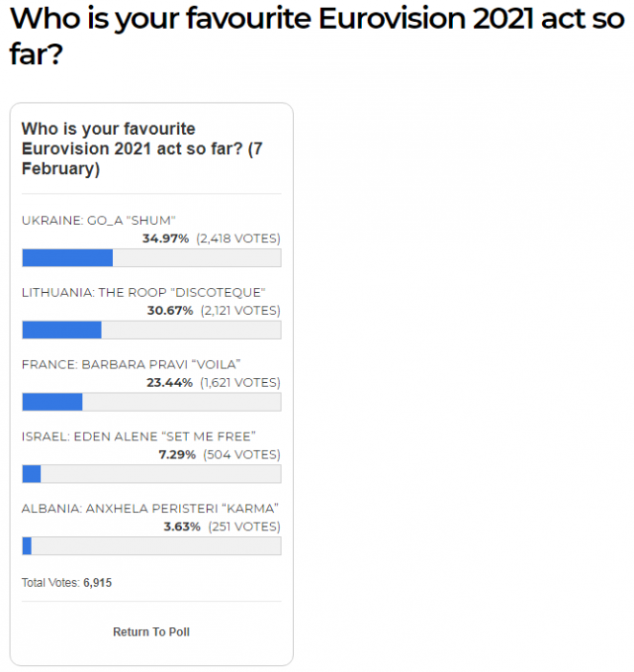Click the 2,418 votes count
The image size is (634, 672).
238,238
